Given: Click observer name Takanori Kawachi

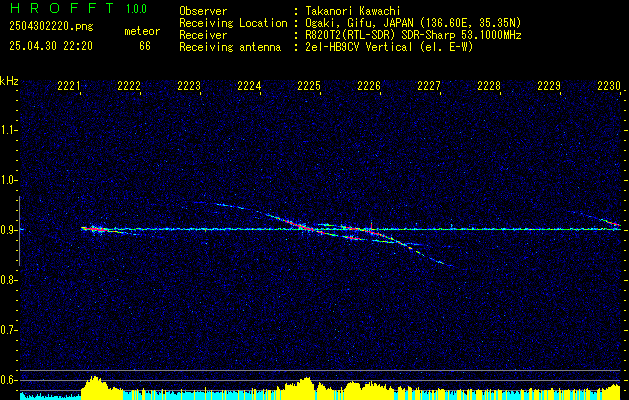Looking at the screenshot, I should pos(352,11).
